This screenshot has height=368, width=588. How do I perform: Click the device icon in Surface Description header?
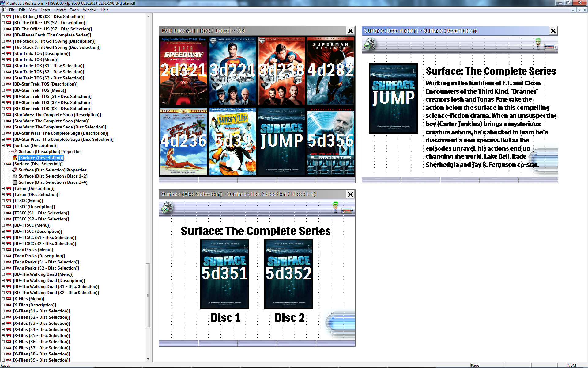[x=550, y=47]
